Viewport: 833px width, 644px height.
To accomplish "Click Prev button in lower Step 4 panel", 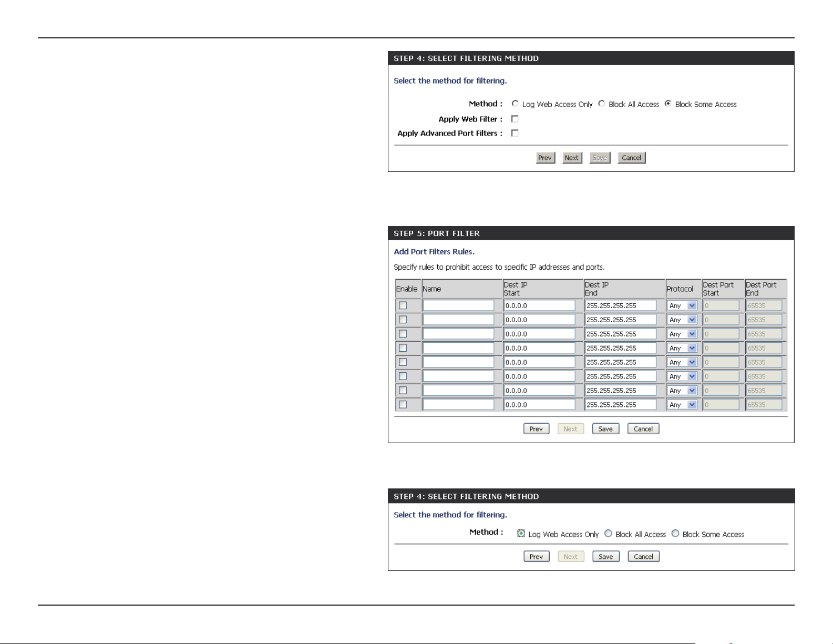I will 536,557.
